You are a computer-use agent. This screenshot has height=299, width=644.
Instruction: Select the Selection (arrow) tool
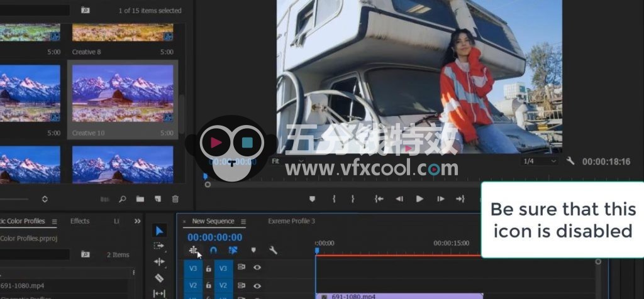159,231
